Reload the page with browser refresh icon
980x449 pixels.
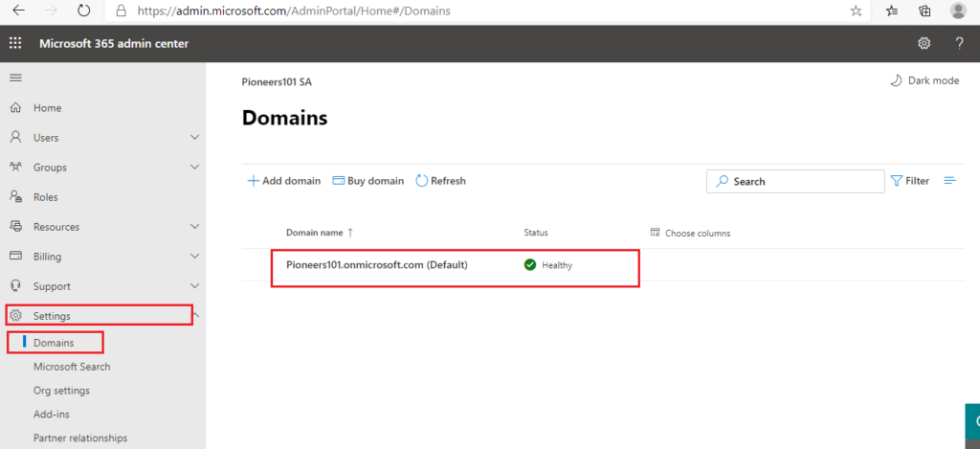click(x=84, y=11)
